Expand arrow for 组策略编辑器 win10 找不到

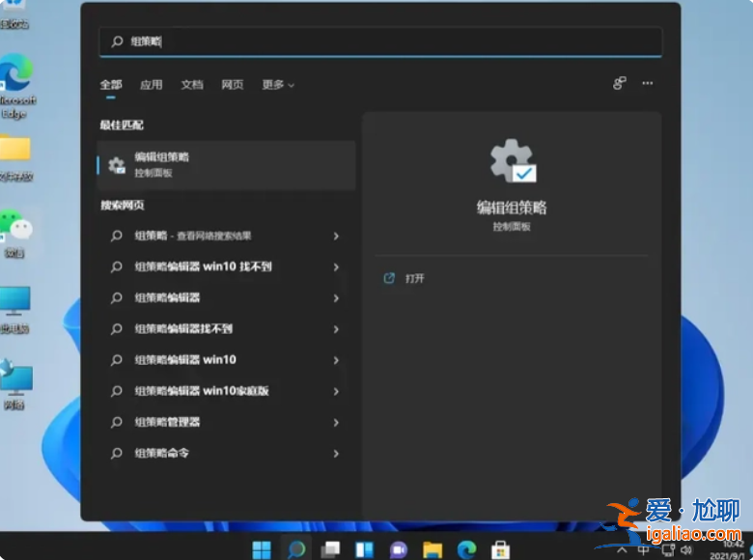coord(336,267)
